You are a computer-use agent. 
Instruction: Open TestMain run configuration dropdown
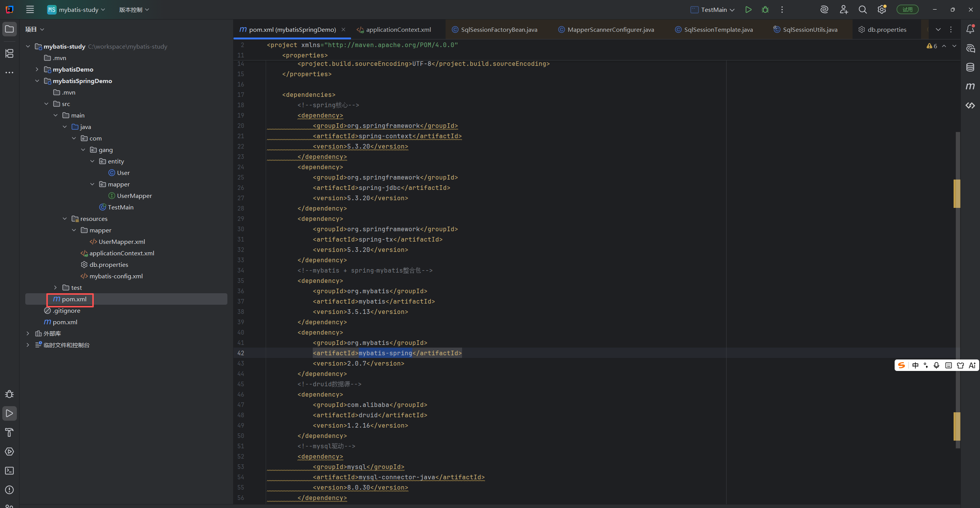click(713, 10)
